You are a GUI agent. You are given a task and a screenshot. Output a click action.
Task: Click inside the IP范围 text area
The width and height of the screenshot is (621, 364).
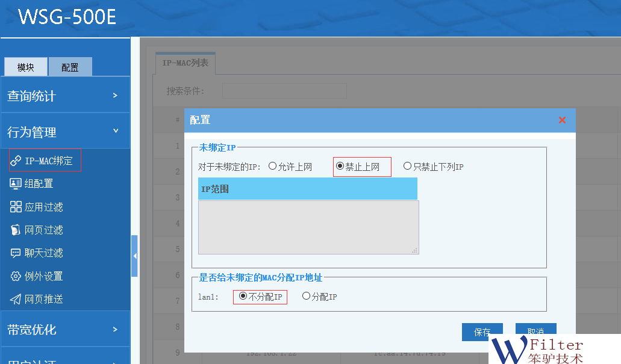(x=308, y=227)
